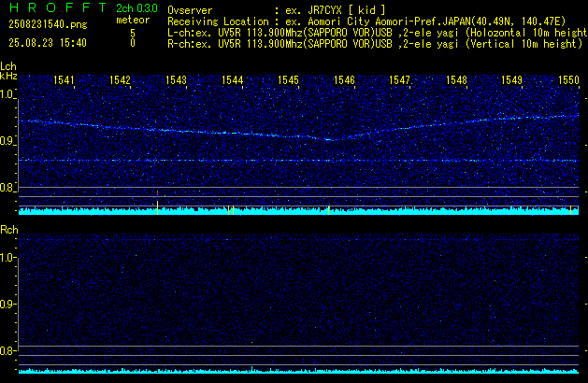Click the Rch 0.9 frequency label
588x383 pixels.
7,305
